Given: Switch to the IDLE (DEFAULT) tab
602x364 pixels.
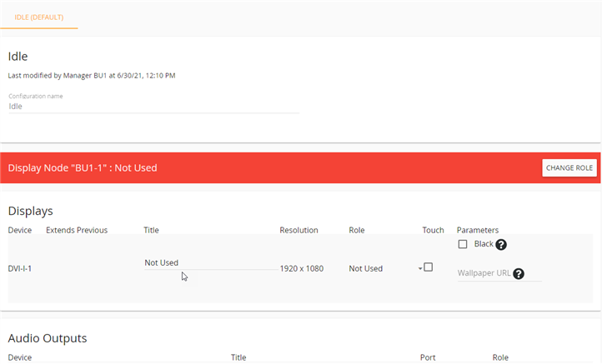Looking at the screenshot, I should tap(39, 17).
